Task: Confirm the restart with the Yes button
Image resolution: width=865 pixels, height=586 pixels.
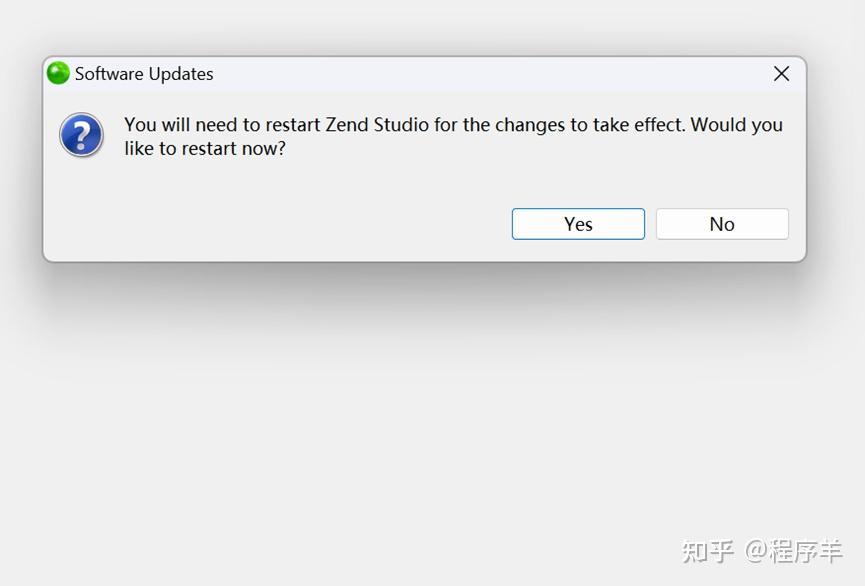Action: click(x=578, y=223)
